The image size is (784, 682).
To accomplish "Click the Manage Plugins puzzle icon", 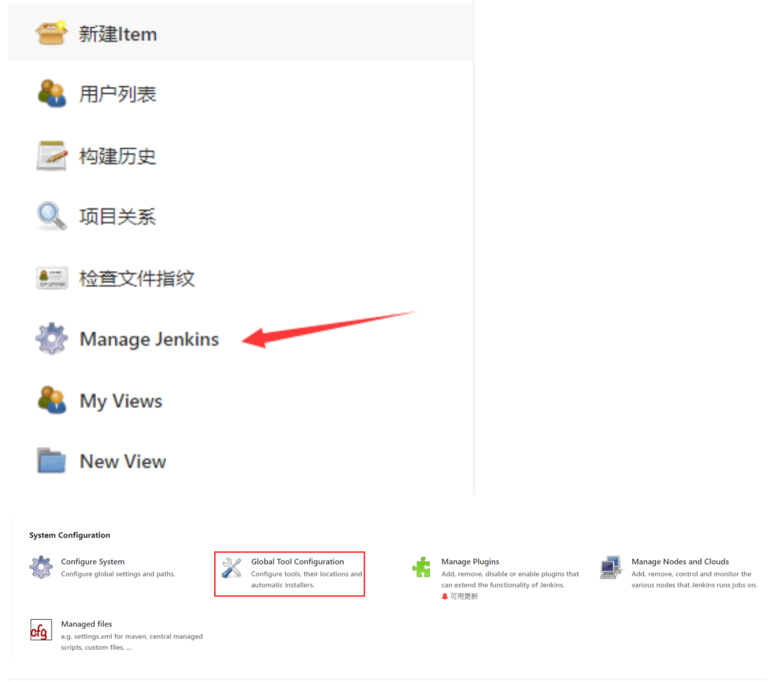I will coord(421,567).
